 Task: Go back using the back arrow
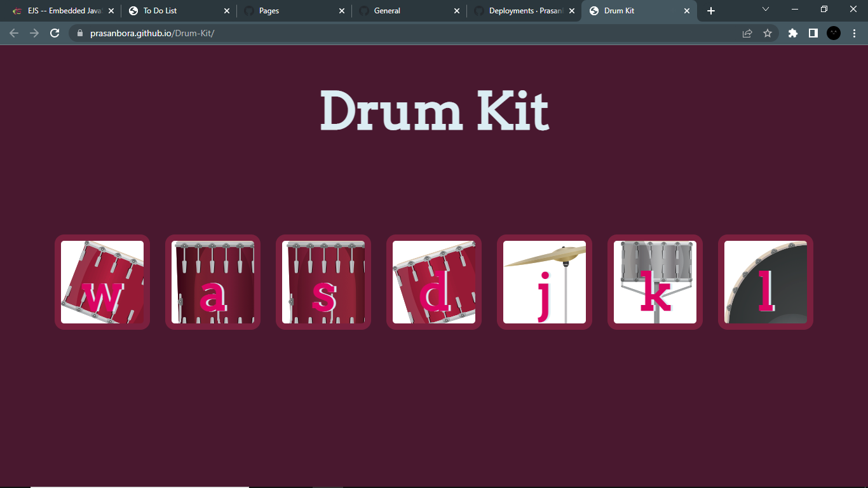pos(14,33)
